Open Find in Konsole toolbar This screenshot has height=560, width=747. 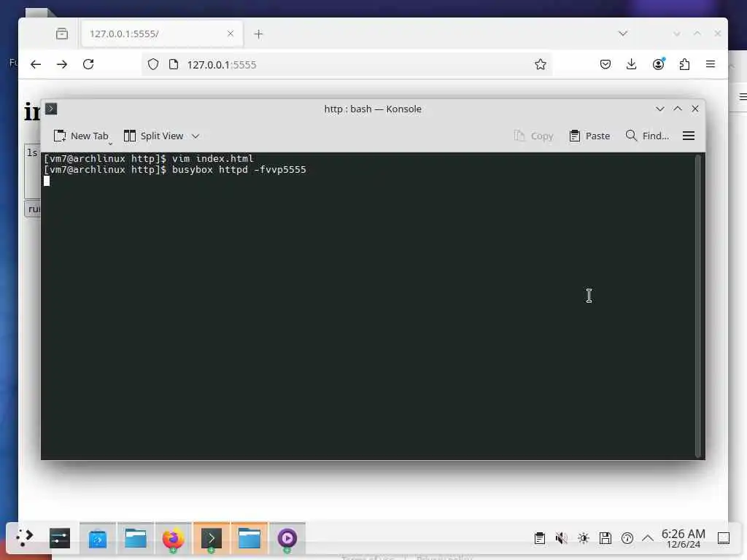[647, 136]
